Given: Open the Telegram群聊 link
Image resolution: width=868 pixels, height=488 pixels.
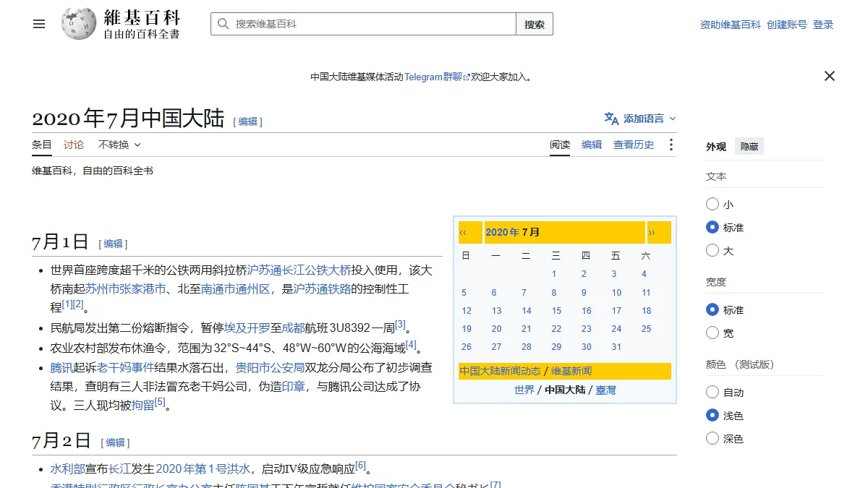Looking at the screenshot, I should 433,77.
